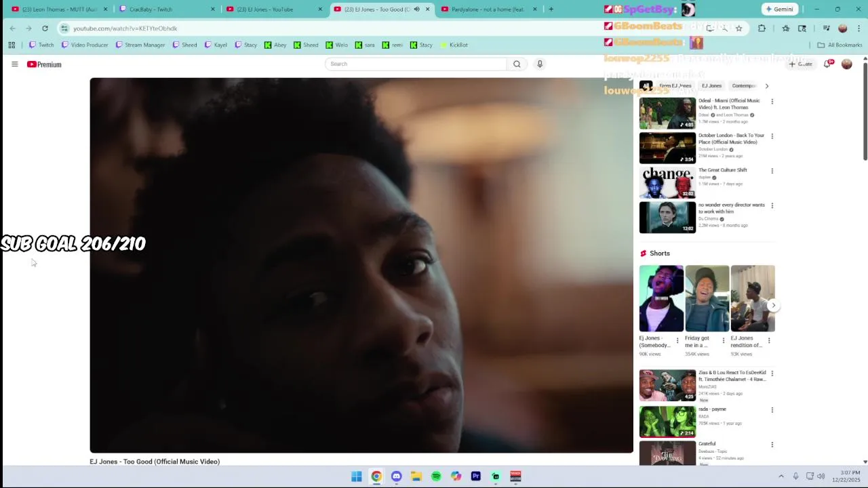
Task: Open File Explorer from the taskbar
Action: pos(416,476)
